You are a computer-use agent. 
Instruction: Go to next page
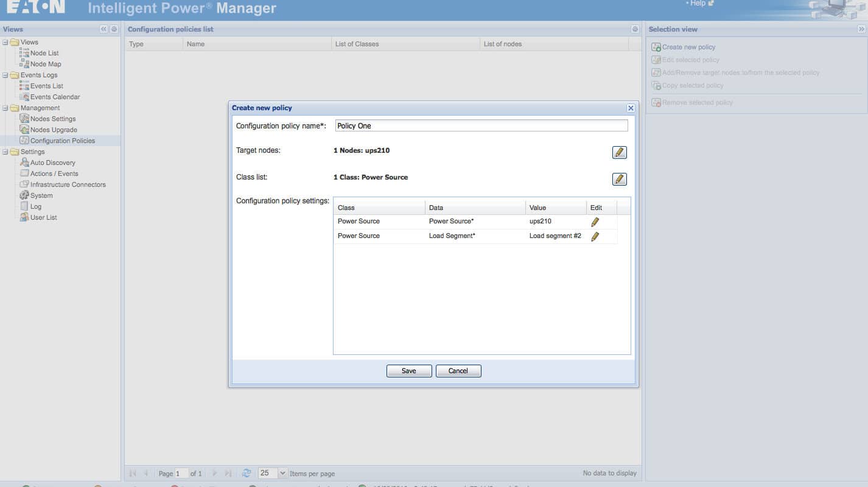point(215,473)
